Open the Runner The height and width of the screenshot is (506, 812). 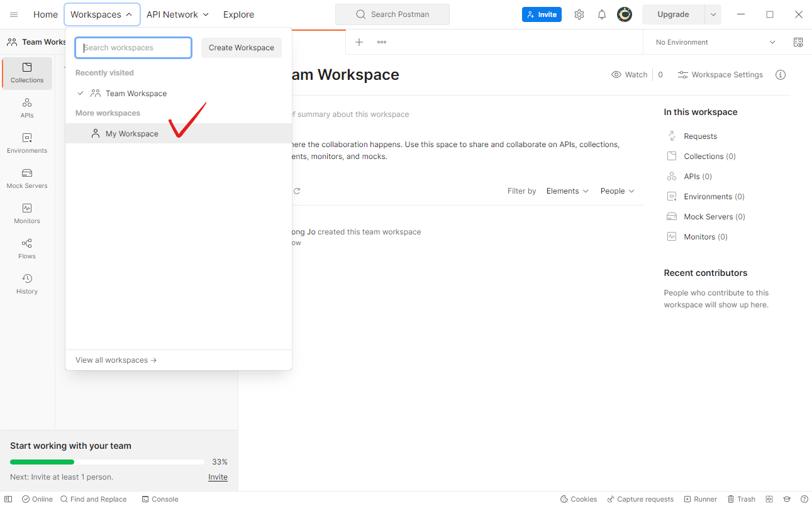pos(701,499)
